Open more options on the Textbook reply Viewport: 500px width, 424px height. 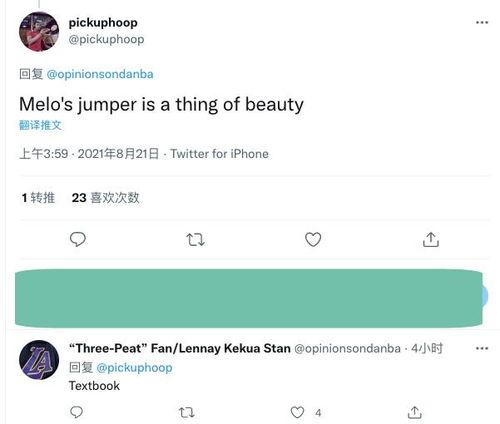click(x=482, y=348)
